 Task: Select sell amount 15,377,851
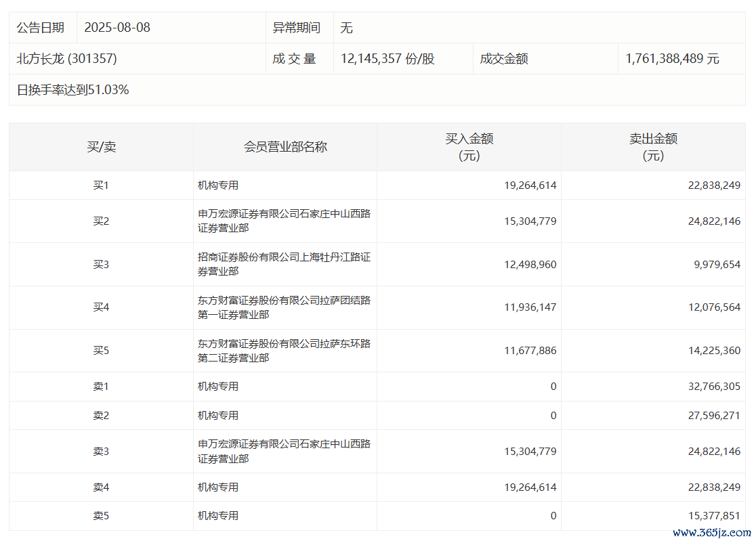[x=714, y=515]
